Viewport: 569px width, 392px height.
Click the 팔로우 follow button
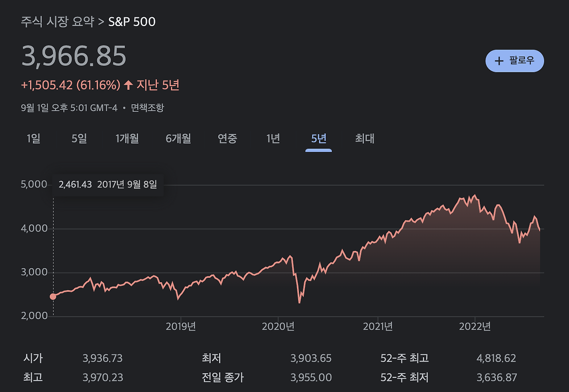514,61
